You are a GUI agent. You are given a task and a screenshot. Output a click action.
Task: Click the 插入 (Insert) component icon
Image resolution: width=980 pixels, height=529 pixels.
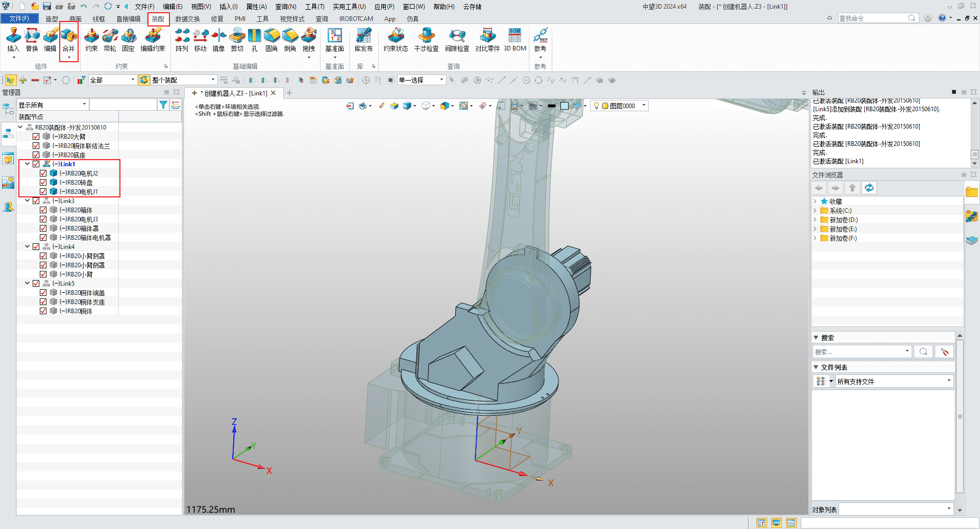tap(13, 40)
